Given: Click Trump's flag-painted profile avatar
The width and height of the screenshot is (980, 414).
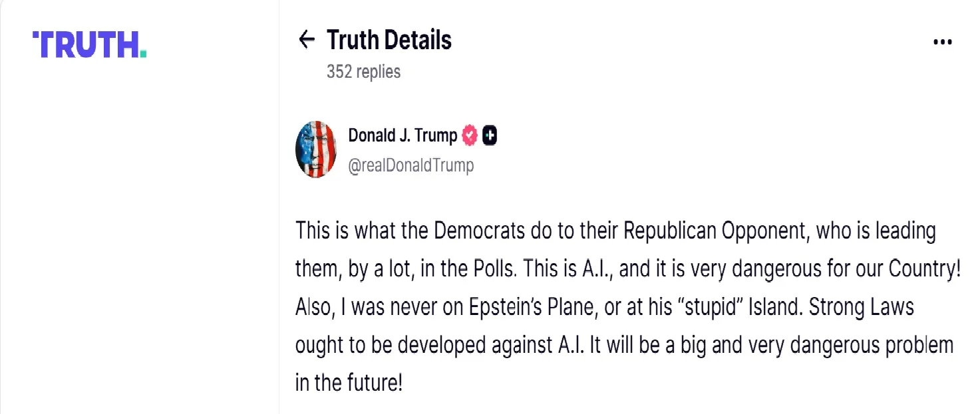Looking at the screenshot, I should click(316, 149).
